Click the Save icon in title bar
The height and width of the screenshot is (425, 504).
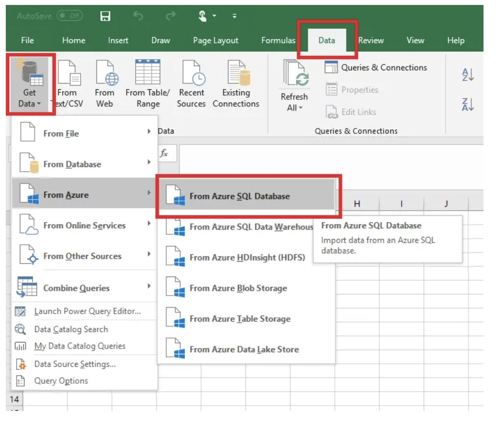pyautogui.click(x=105, y=16)
